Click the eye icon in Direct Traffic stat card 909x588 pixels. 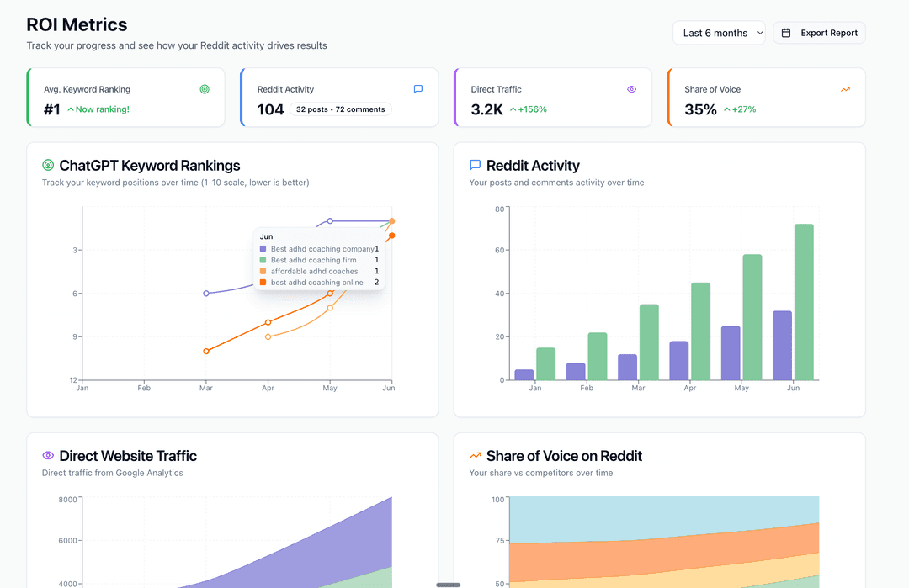pyautogui.click(x=632, y=89)
